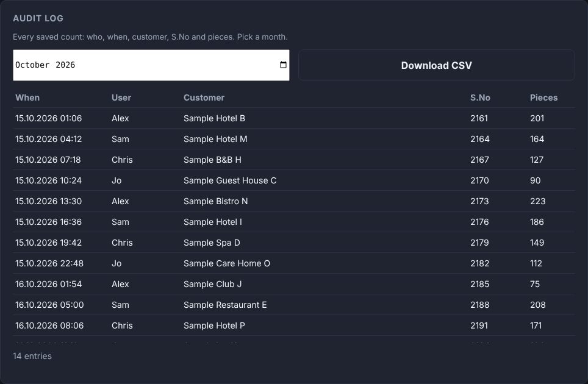This screenshot has width=588, height=384.
Task: Click user Jo in Sample Guest House C row
Action: (x=117, y=180)
